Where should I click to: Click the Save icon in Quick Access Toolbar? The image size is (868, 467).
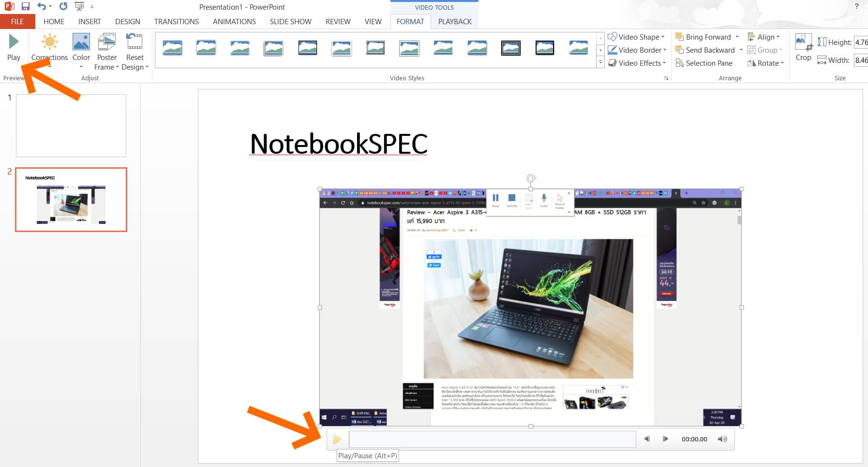coord(26,7)
